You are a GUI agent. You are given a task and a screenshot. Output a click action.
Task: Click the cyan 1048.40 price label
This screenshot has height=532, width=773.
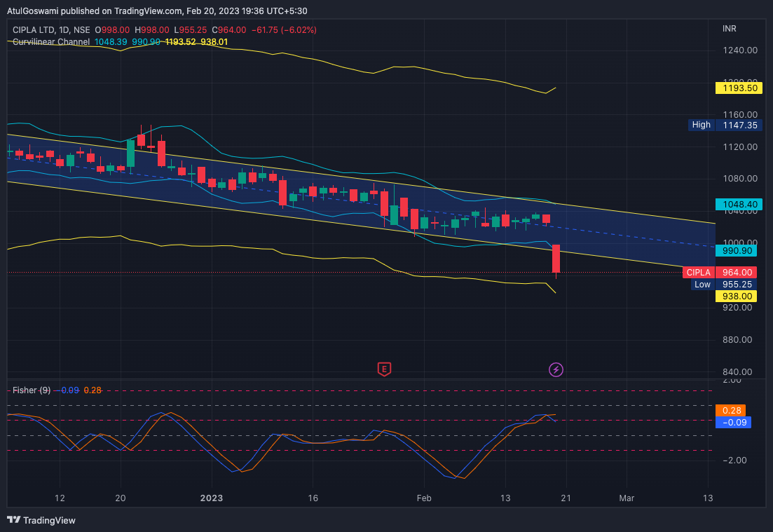[739, 204]
